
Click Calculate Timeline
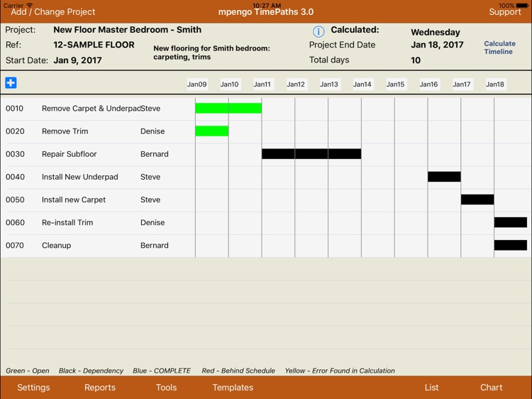[x=499, y=48]
